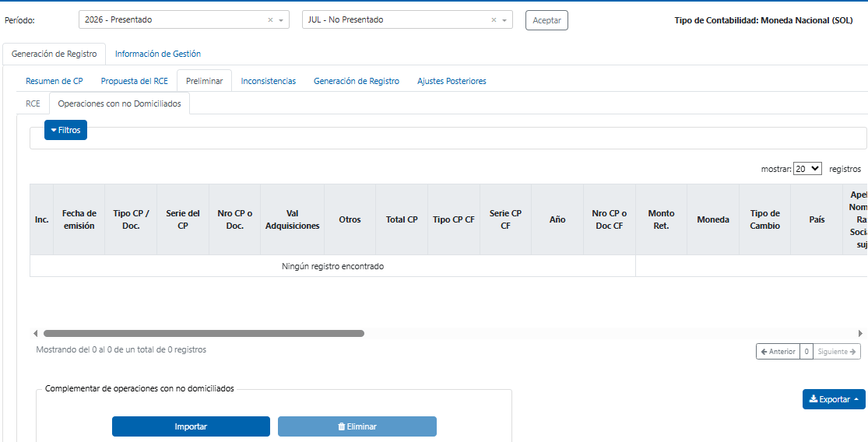Image resolution: width=868 pixels, height=442 pixels.
Task: Clear the JUL month selection
Action: coord(494,20)
